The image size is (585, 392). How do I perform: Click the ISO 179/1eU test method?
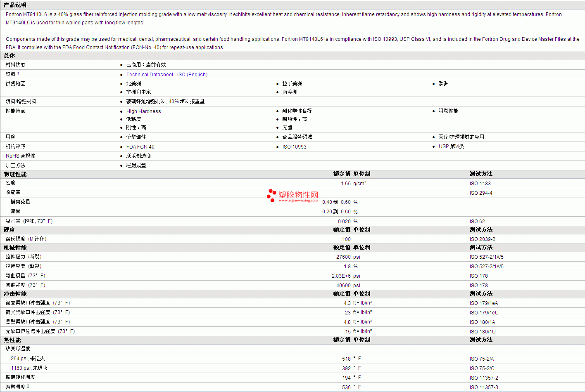point(484,313)
